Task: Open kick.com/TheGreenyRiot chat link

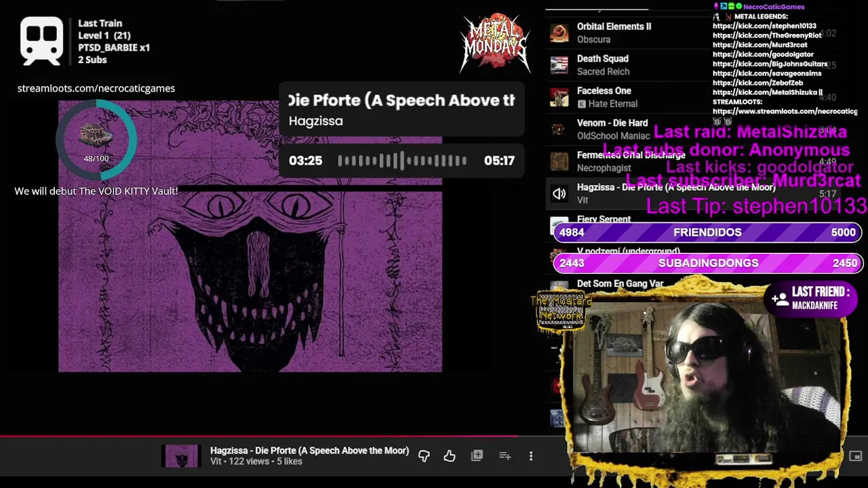Action: (767, 35)
